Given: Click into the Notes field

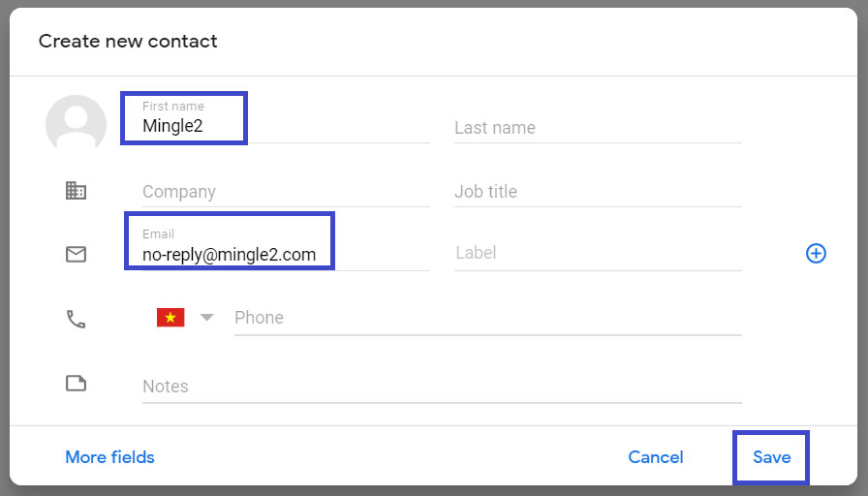Looking at the screenshot, I should coord(442,387).
